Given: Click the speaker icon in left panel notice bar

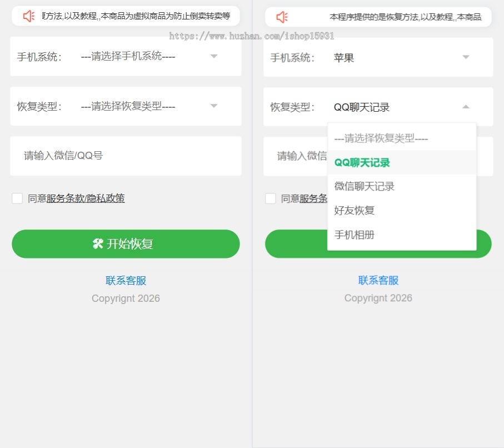Looking at the screenshot, I should 29,16.
